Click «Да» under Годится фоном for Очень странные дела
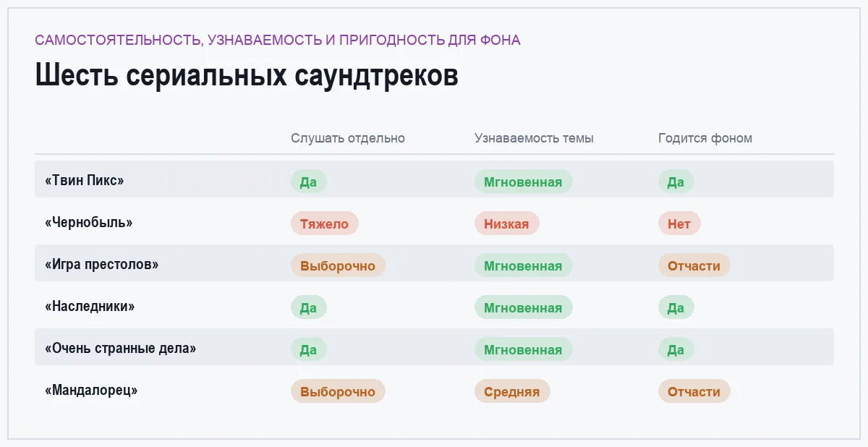The height and width of the screenshot is (447, 868). [676, 349]
